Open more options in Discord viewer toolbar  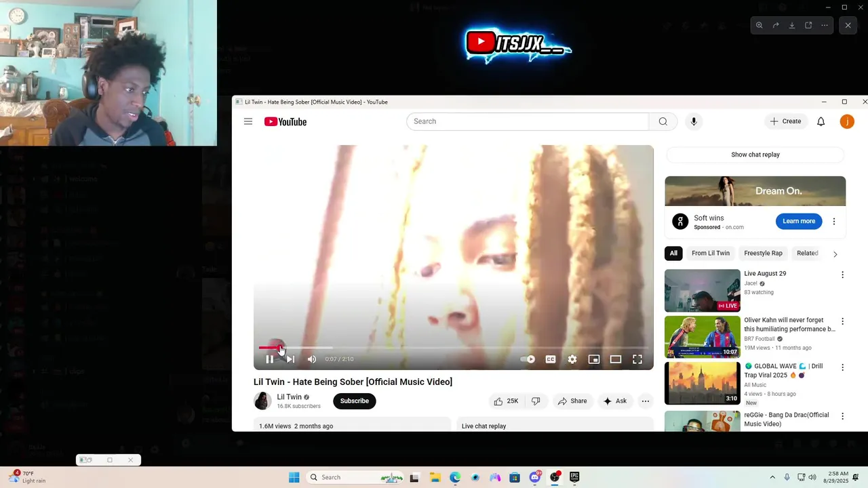(825, 26)
